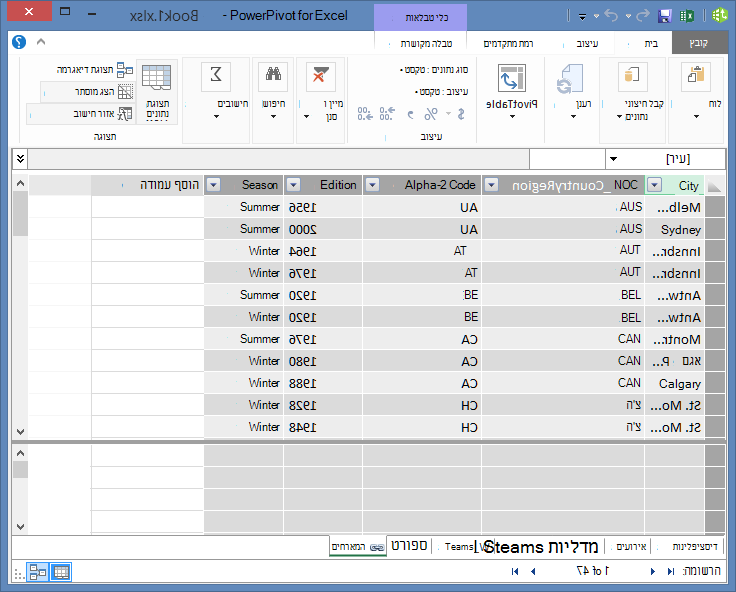
Task: Click the PivotTable icon
Action: [512, 78]
